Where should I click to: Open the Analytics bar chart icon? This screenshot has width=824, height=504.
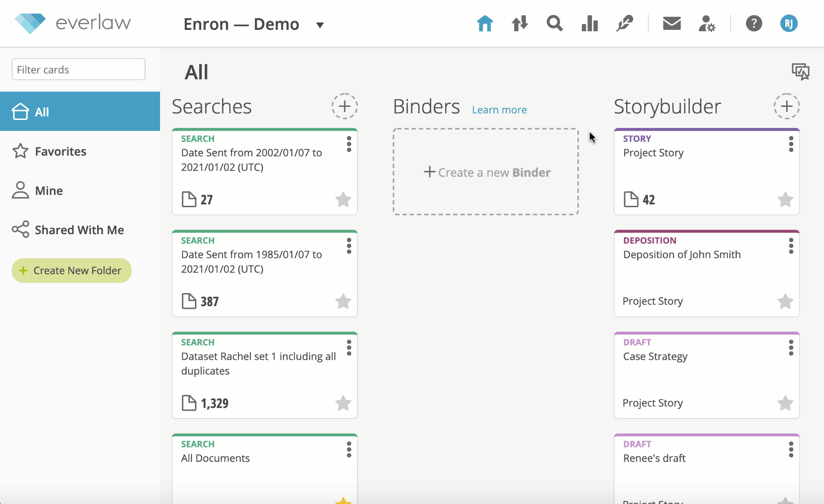tap(590, 23)
